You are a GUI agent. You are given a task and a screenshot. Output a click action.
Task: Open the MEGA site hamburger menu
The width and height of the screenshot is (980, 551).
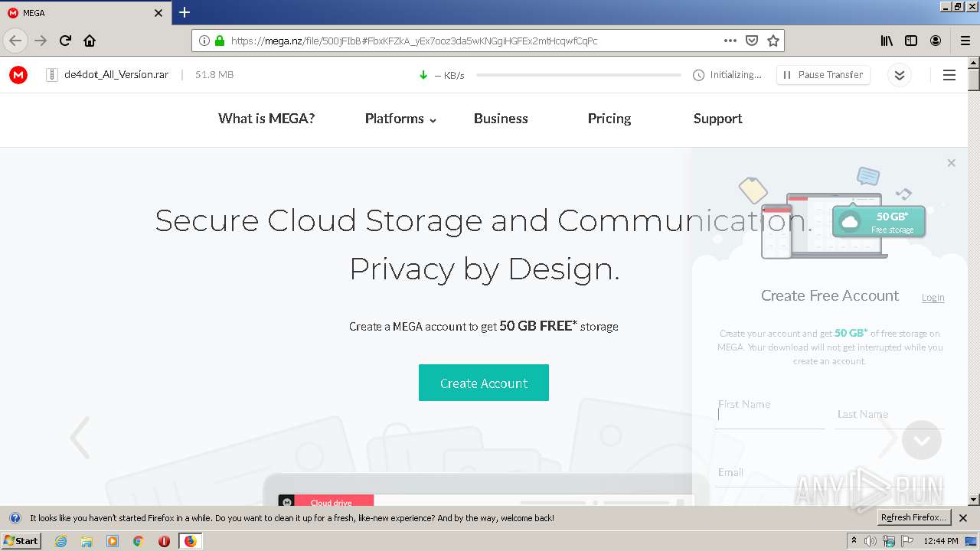[949, 75]
